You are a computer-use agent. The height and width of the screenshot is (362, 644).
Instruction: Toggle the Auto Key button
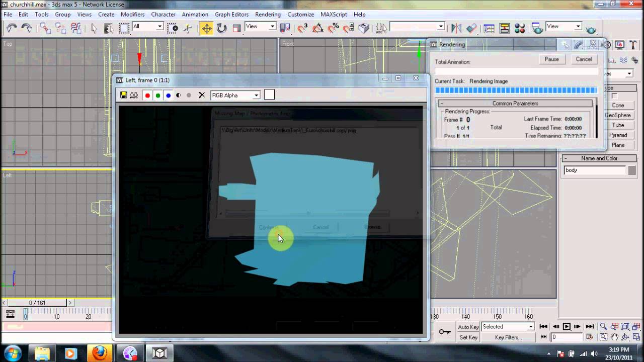click(468, 327)
